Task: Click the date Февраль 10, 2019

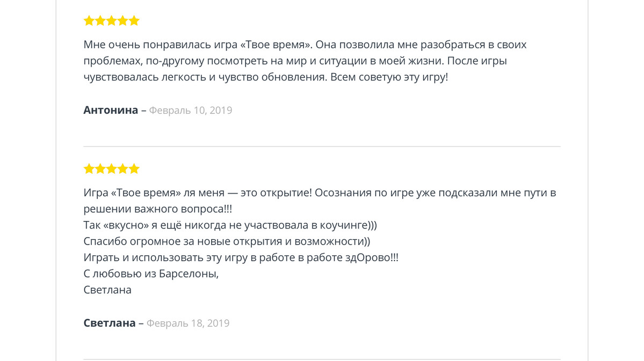Action: [x=191, y=110]
